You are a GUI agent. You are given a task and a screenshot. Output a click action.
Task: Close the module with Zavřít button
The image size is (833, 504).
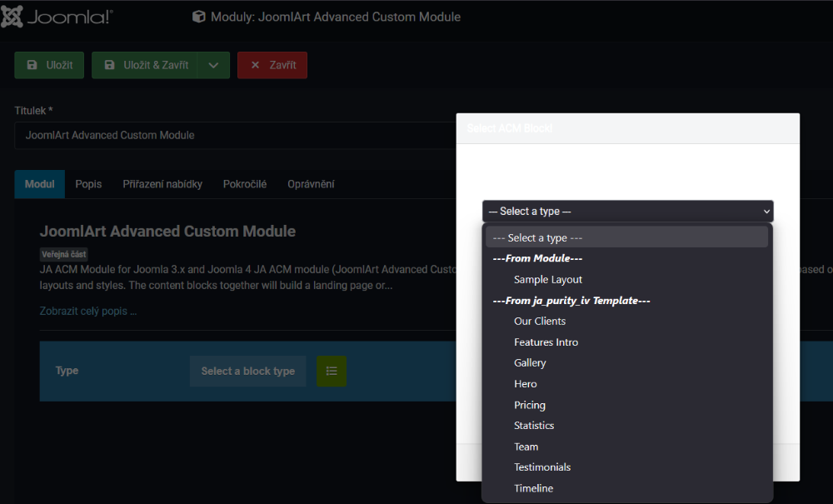[x=272, y=65]
